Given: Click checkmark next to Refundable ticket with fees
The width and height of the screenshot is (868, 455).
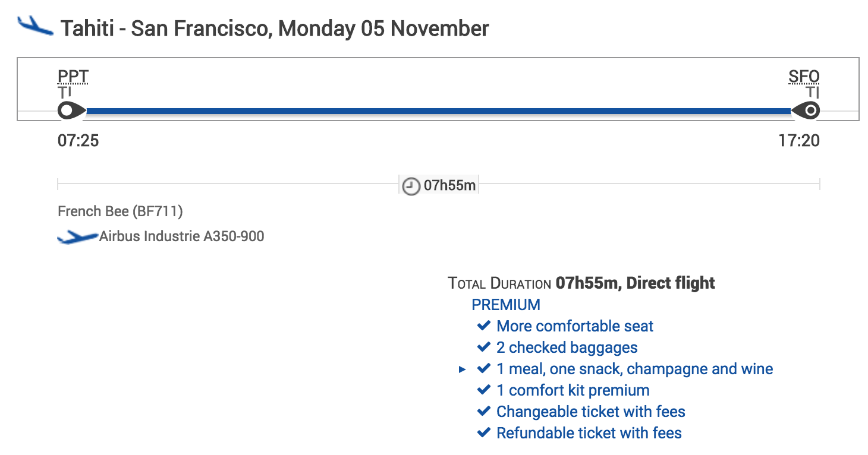Looking at the screenshot, I should tap(484, 433).
